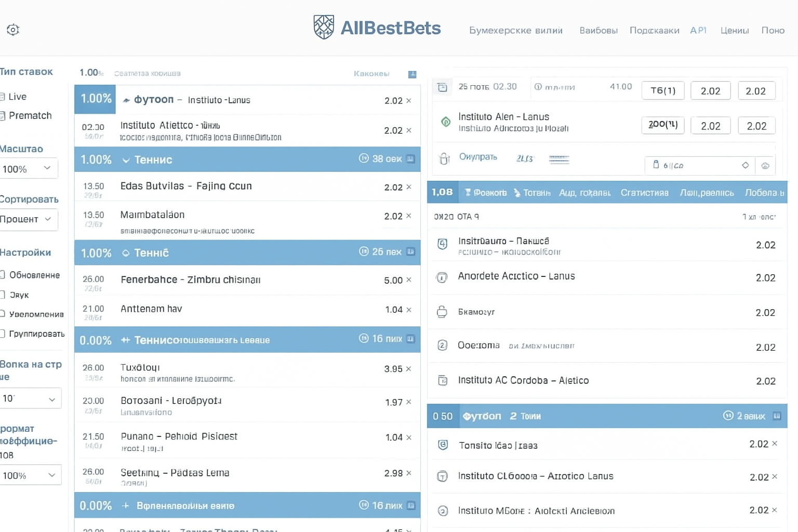
Task: Click the Онулрать link
Action: [x=478, y=157]
